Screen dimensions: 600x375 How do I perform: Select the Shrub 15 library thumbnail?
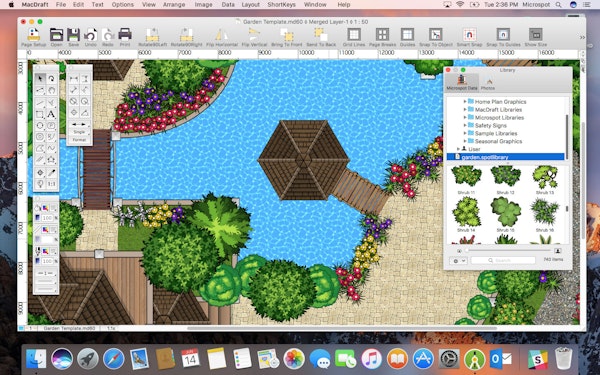(x=505, y=214)
